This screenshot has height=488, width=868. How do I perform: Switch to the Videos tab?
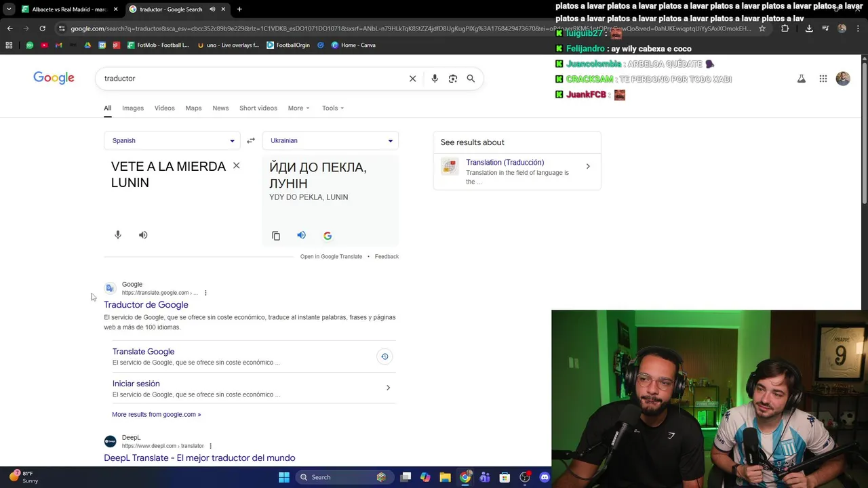pos(164,108)
